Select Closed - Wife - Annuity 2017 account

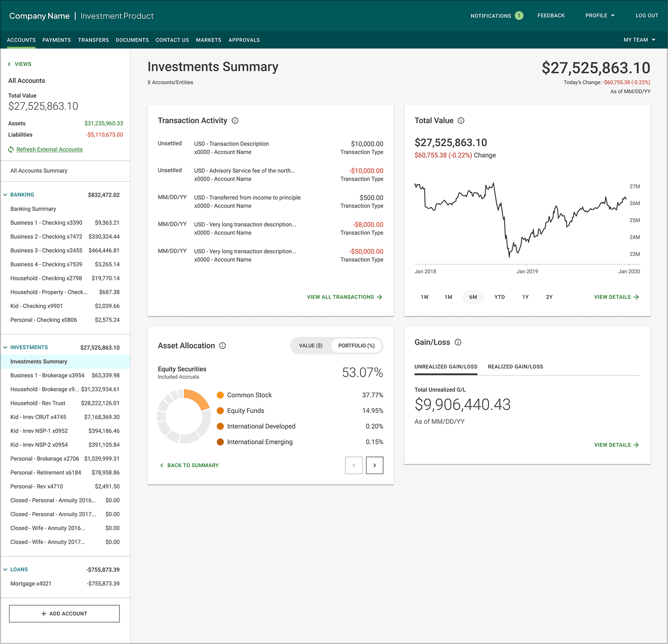65,542
